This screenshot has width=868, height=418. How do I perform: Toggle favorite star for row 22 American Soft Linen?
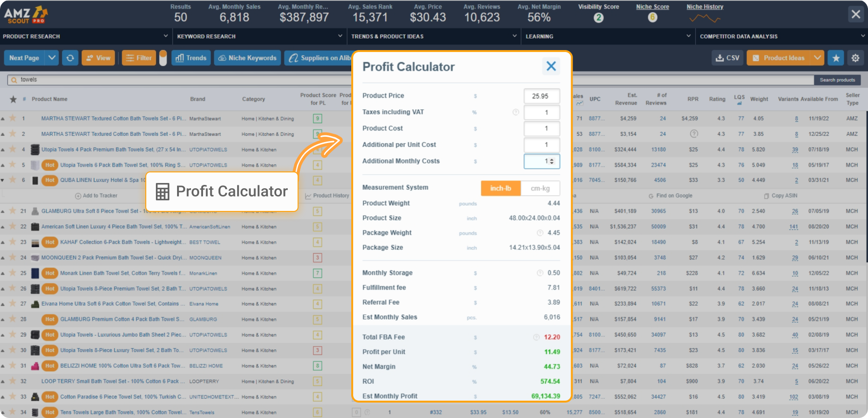coord(13,226)
